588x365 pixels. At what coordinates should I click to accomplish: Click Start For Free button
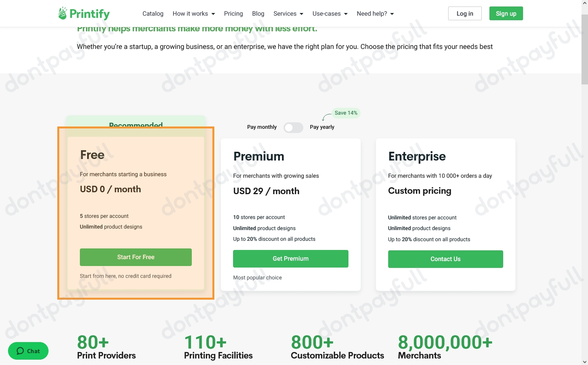tap(136, 257)
